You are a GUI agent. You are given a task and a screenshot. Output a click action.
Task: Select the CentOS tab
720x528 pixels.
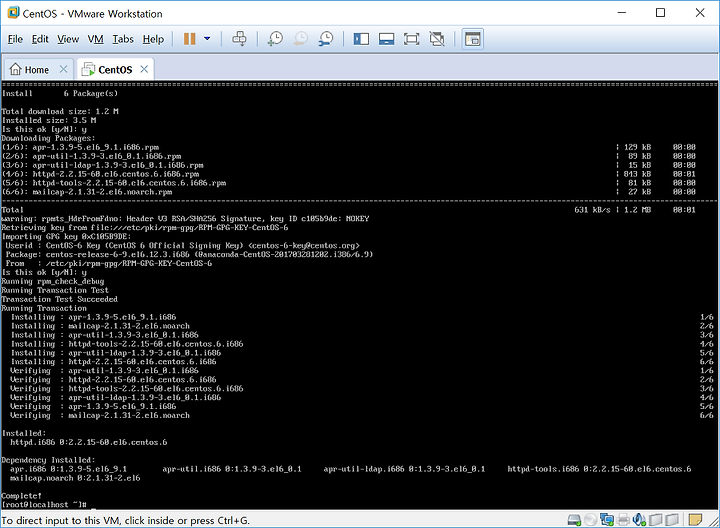(x=115, y=69)
